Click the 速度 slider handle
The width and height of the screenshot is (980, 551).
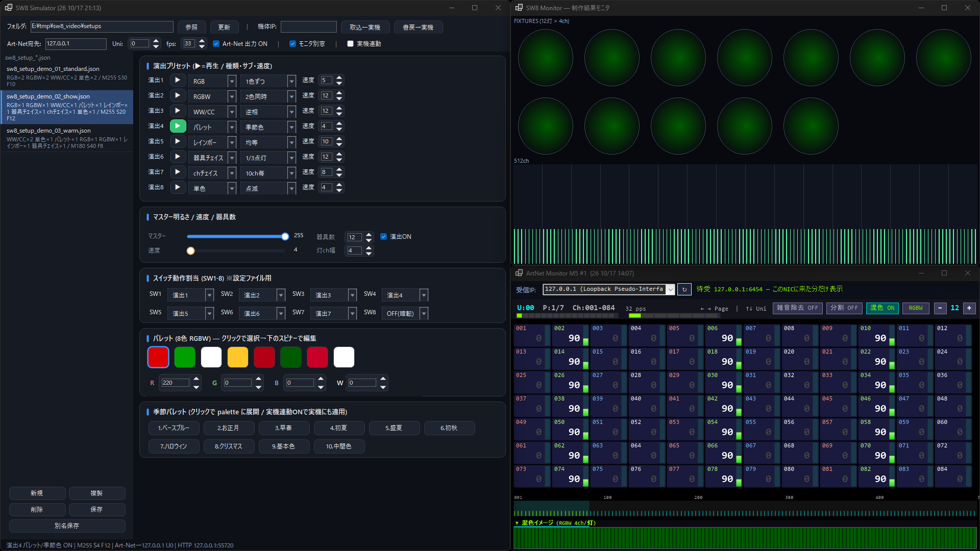point(190,251)
